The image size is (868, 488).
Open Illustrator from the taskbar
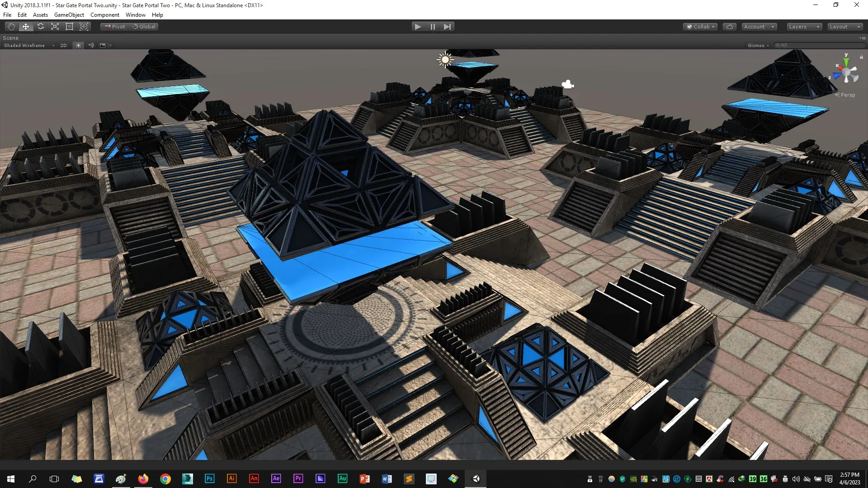(231, 479)
